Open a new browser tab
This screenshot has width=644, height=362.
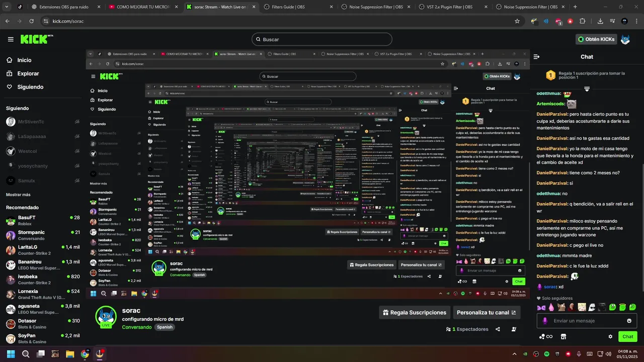[575, 7]
